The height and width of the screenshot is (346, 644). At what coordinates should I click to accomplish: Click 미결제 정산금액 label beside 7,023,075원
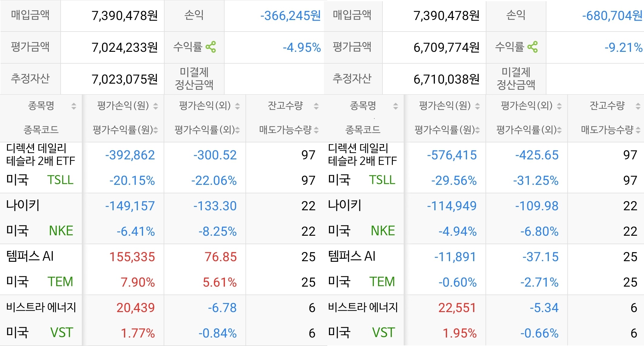pyautogui.click(x=194, y=78)
